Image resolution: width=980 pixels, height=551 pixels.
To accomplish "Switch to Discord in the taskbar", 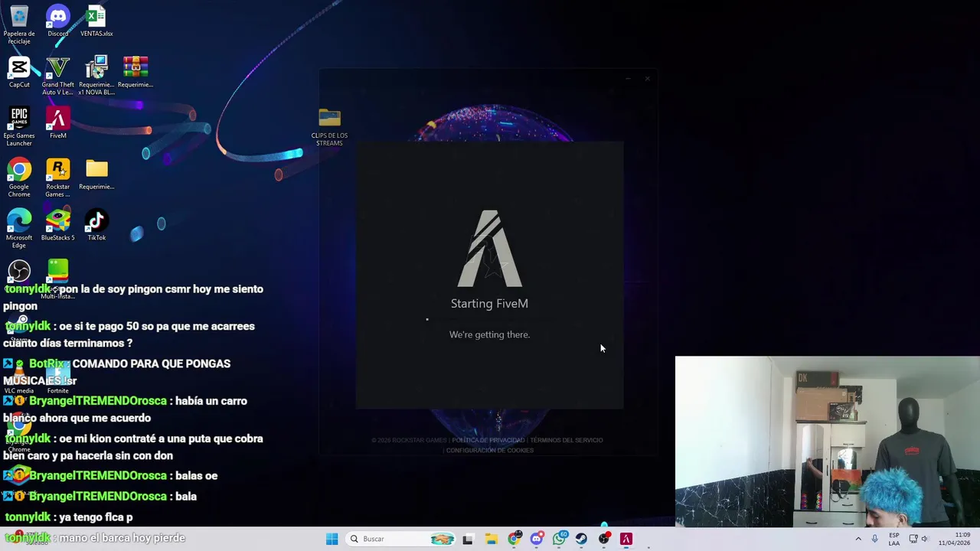I will (x=537, y=539).
